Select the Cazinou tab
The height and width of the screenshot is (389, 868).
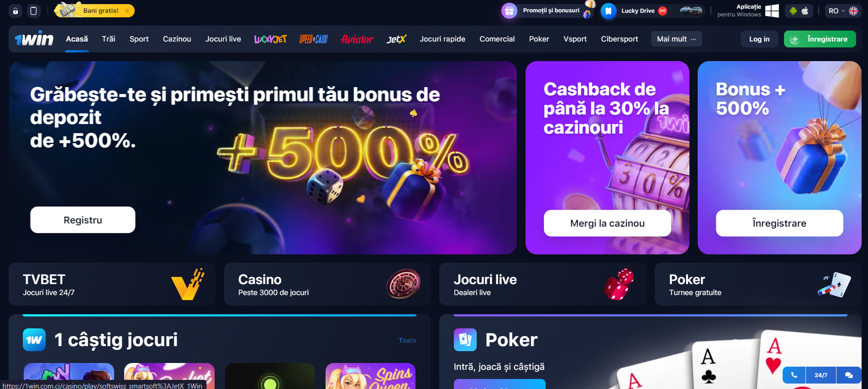pos(177,39)
